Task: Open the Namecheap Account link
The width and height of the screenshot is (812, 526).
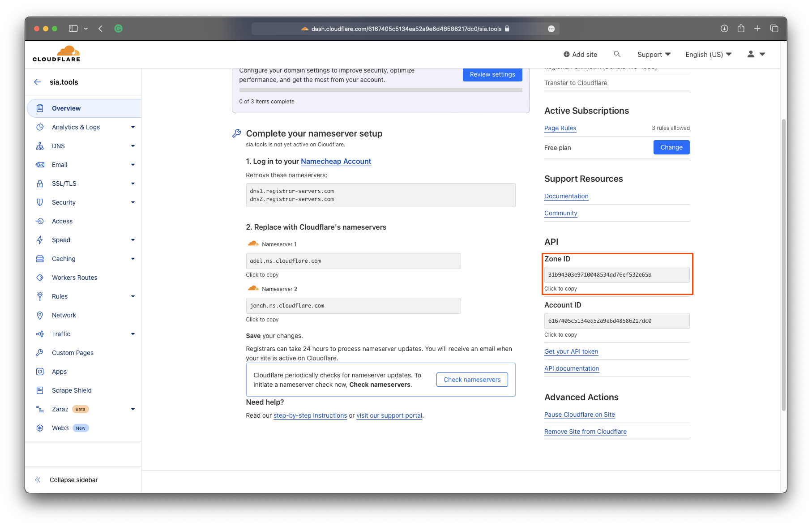Action: point(336,161)
